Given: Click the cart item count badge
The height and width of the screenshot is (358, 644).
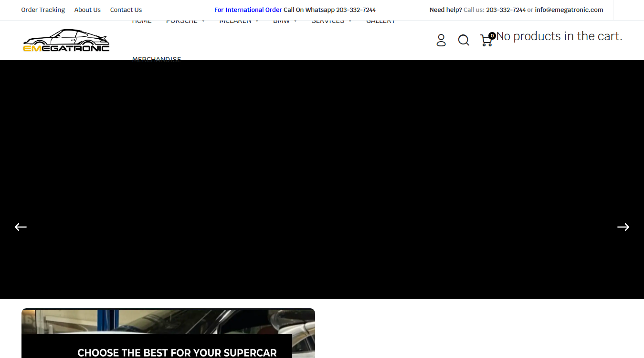Looking at the screenshot, I should pyautogui.click(x=492, y=35).
